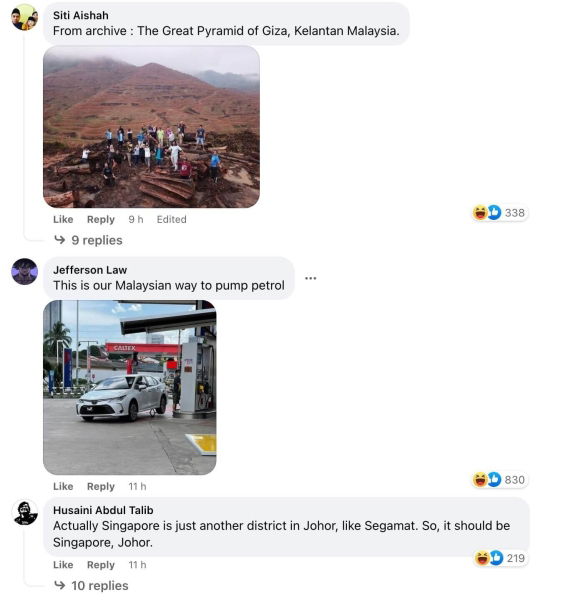The width and height of the screenshot is (563, 600).
Task: Open the 9 h timestamp link
Action: 136,219
